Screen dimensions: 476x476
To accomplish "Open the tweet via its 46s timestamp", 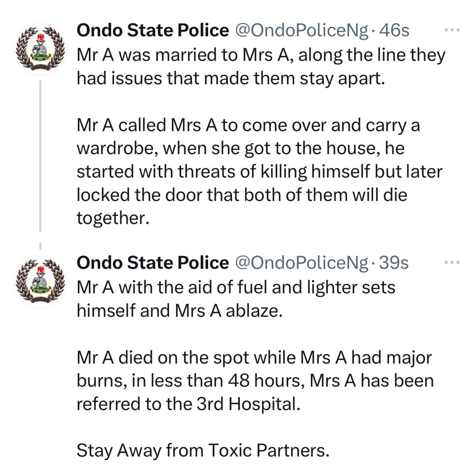I will tap(394, 31).
